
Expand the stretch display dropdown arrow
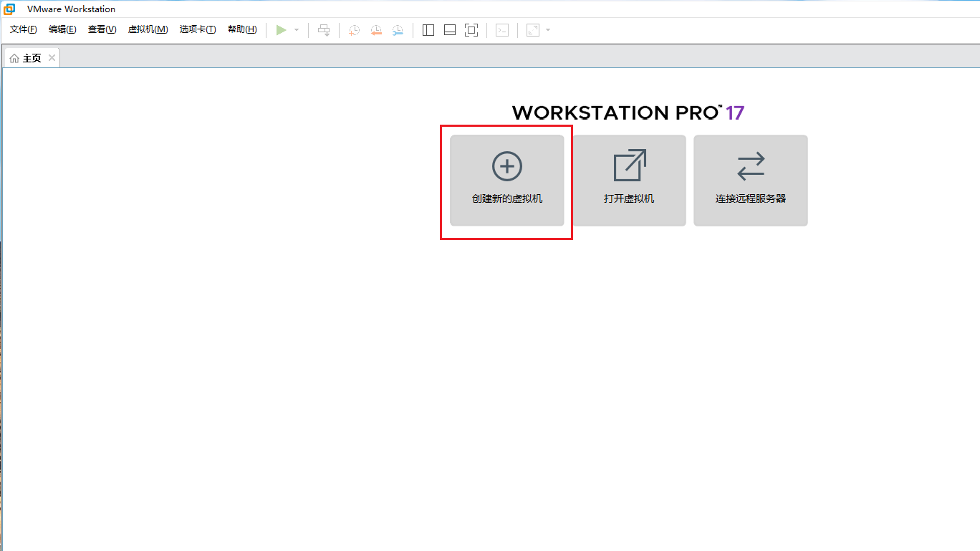[x=548, y=30]
